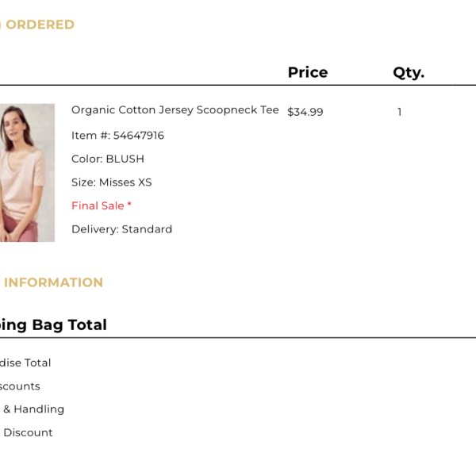476x476 pixels.
Task: Open the scoopneck tee product thumbnail
Action: coord(27,173)
